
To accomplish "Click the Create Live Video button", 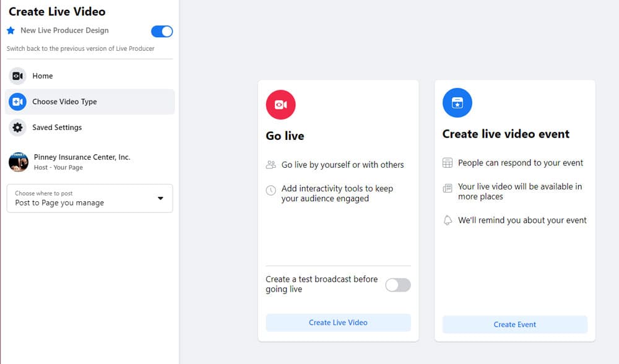I will click(x=339, y=323).
